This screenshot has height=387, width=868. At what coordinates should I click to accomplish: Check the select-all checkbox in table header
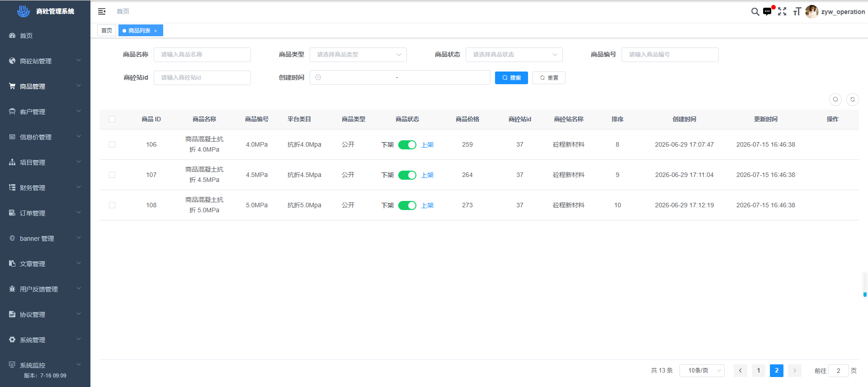pos(112,119)
